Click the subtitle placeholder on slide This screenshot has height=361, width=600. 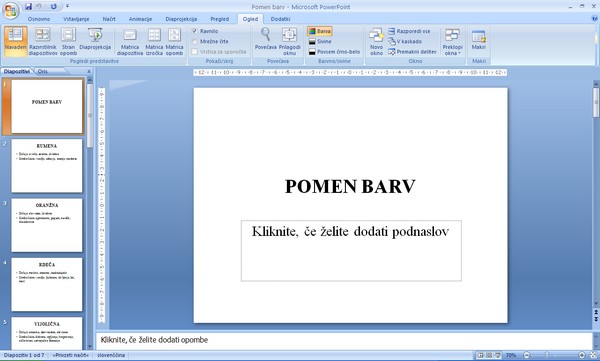(x=351, y=251)
